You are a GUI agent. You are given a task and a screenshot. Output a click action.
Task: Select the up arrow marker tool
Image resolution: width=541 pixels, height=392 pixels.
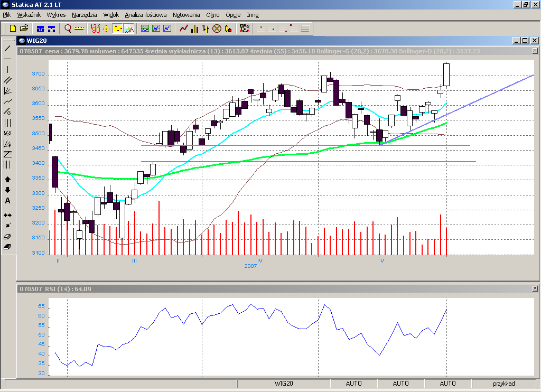7,180
